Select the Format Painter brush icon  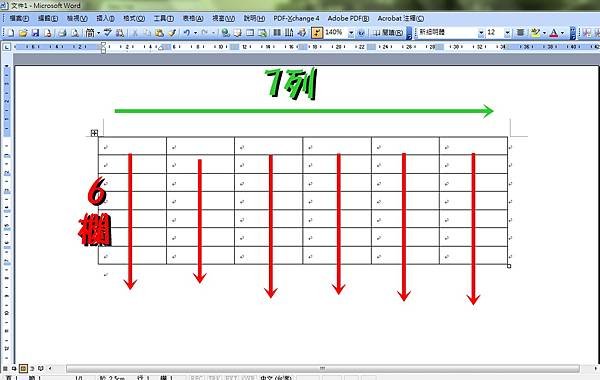pos(173,33)
